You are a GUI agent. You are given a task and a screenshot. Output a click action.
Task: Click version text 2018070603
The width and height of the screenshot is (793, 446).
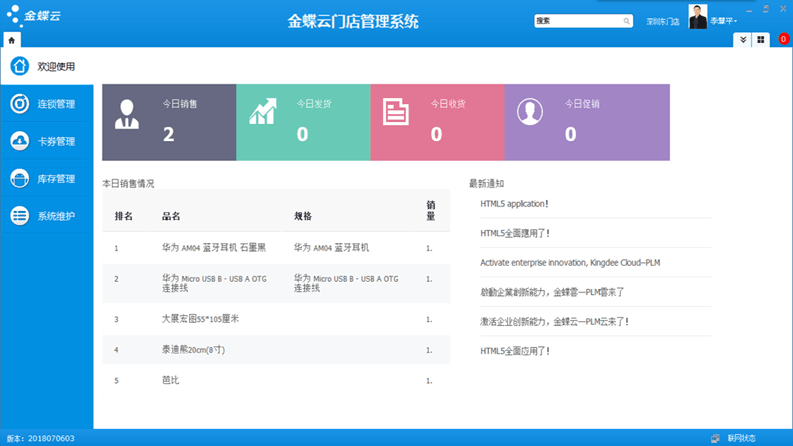[x=51, y=438]
